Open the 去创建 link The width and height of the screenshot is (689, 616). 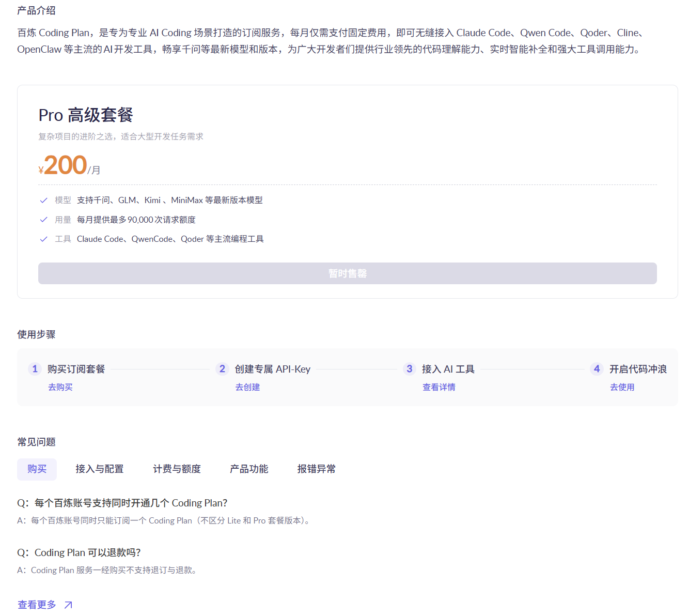tap(248, 387)
